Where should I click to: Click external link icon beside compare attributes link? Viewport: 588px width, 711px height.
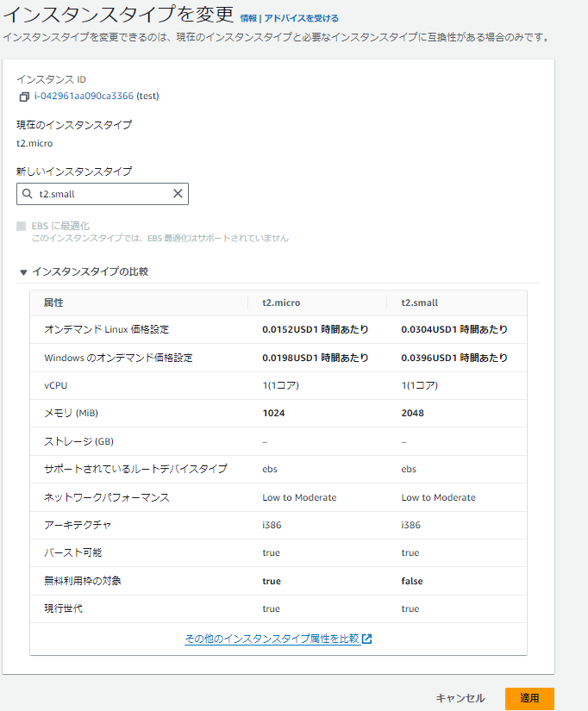coord(367,639)
